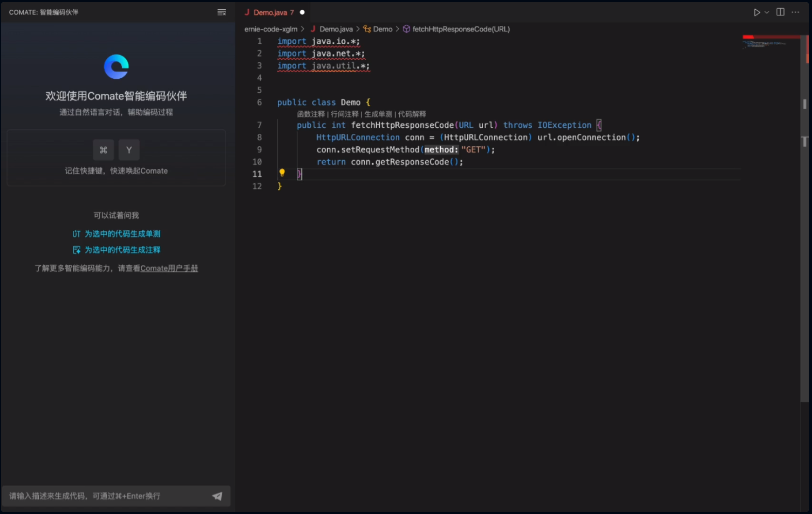Click the ernie-code-xglm breadcrumb
The image size is (812, 514).
click(271, 29)
